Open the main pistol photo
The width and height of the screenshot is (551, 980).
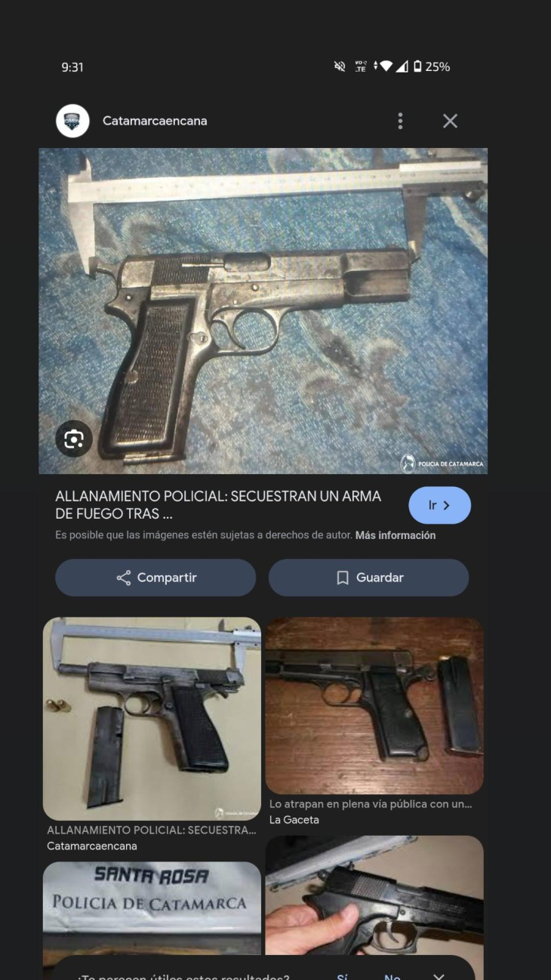263,311
